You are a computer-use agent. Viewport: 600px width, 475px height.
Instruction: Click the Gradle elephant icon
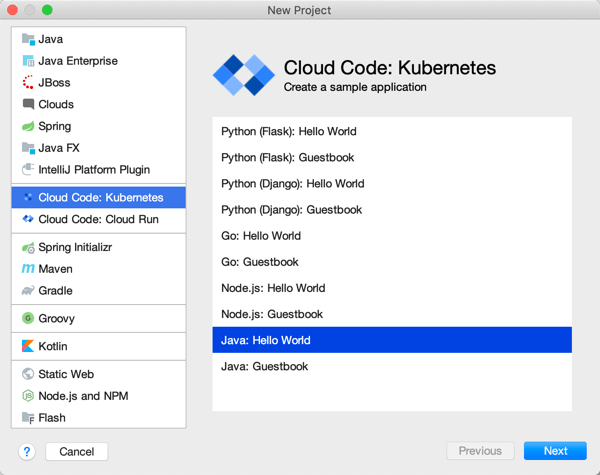pos(28,291)
